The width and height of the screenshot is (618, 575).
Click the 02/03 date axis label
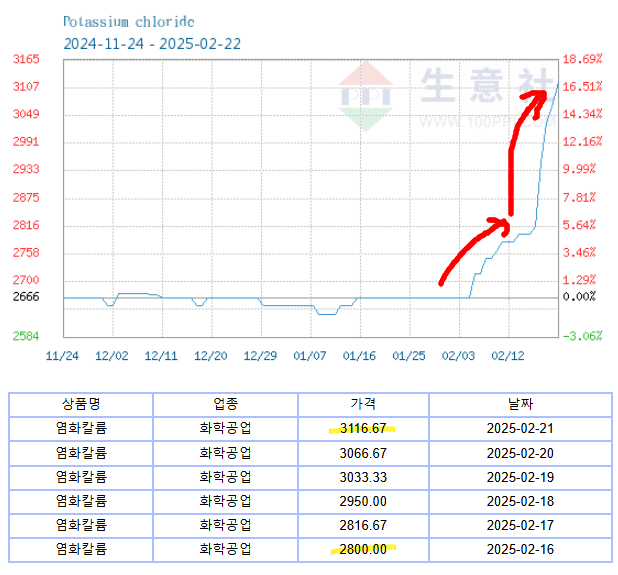pyautogui.click(x=458, y=356)
